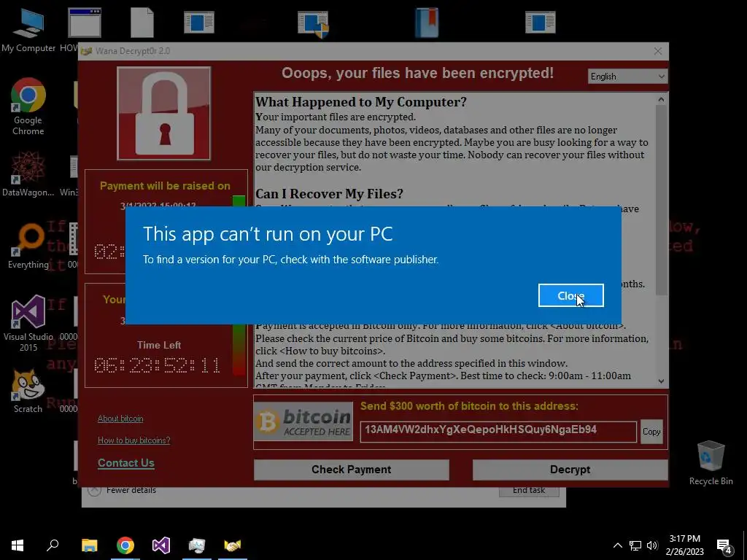This screenshot has width=747, height=560.
Task: Close the Wana Decrypt0r 2.0 window
Action: [658, 51]
